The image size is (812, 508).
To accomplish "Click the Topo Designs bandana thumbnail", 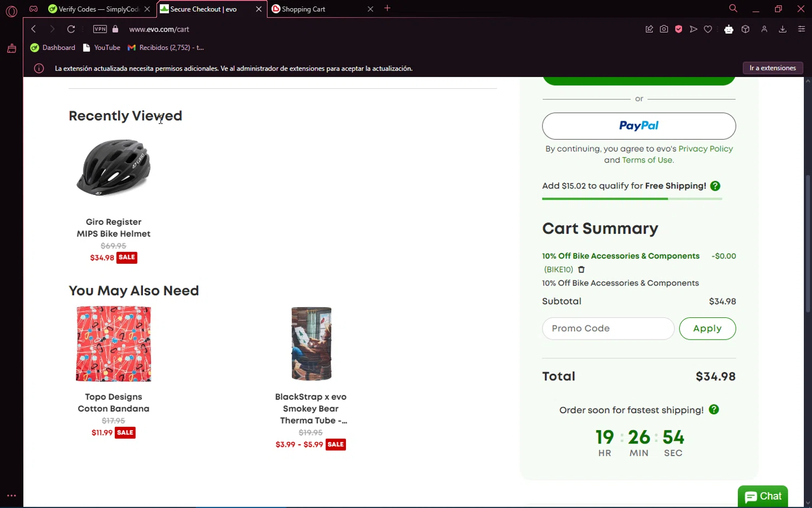I will tap(114, 344).
